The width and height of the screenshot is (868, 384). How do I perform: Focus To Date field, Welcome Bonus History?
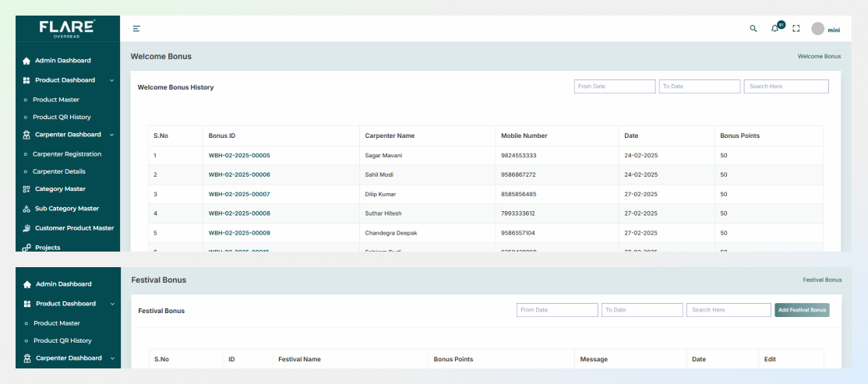pyautogui.click(x=700, y=86)
